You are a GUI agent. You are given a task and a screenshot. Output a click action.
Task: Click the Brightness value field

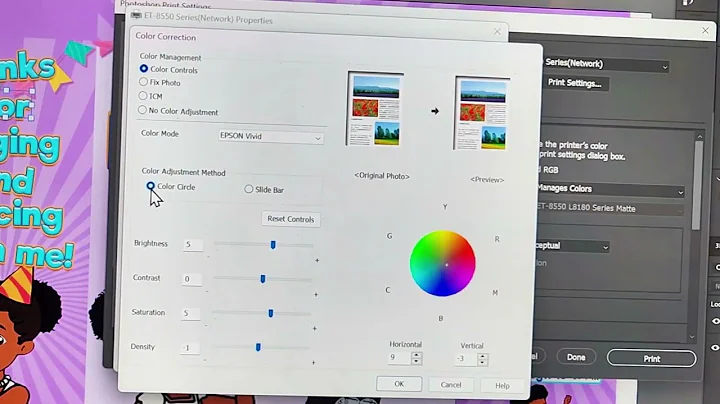[192, 244]
